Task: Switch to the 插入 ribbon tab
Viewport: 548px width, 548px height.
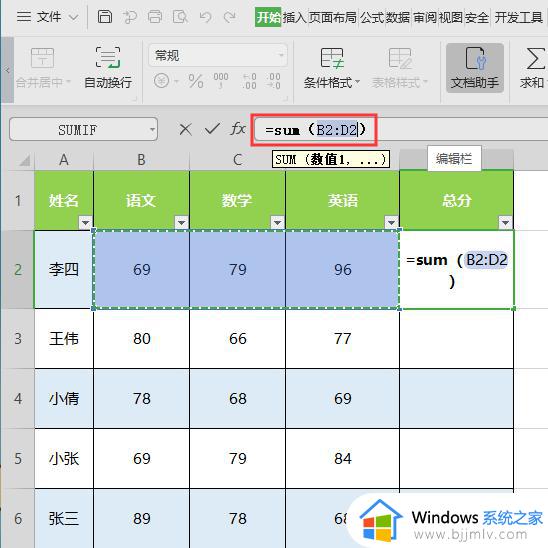Action: pos(294,17)
